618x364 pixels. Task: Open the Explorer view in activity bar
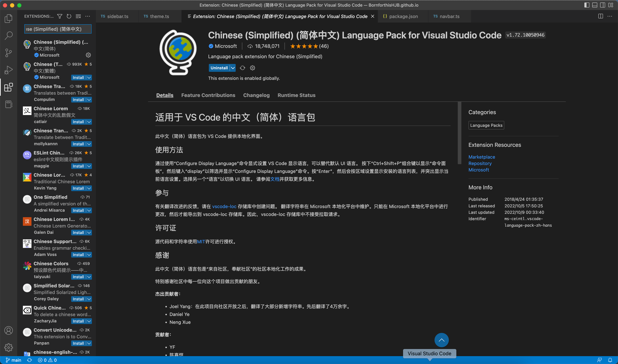tap(9, 19)
